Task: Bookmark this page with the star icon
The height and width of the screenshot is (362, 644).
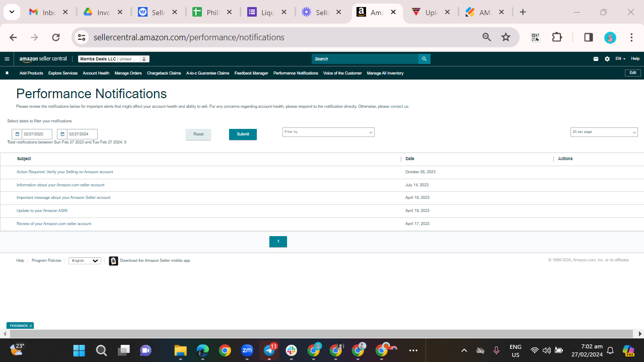Action: click(506, 37)
